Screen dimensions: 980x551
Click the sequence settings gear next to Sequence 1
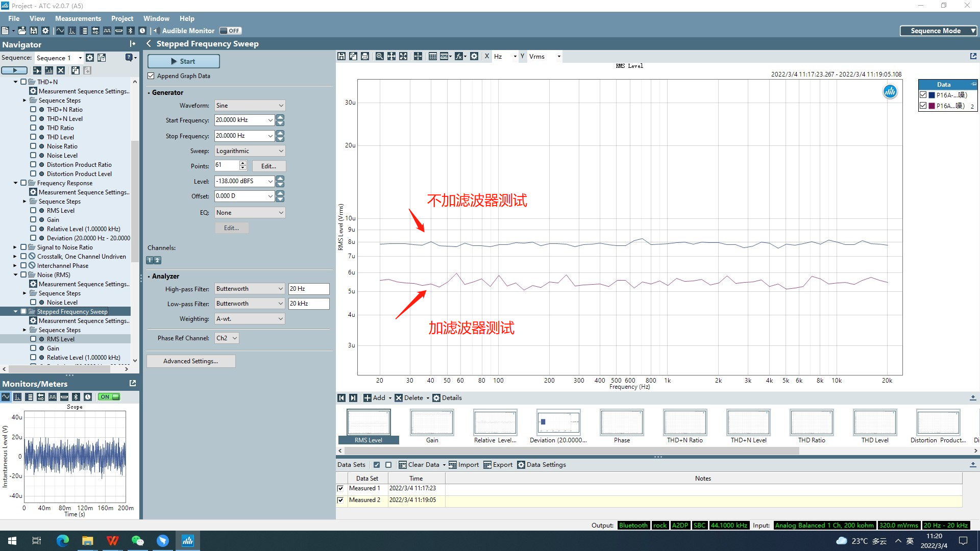(x=90, y=58)
